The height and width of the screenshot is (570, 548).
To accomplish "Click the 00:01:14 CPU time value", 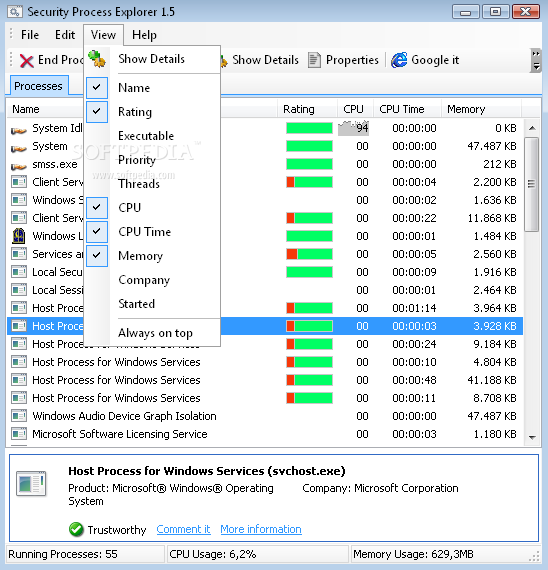I will 414,308.
